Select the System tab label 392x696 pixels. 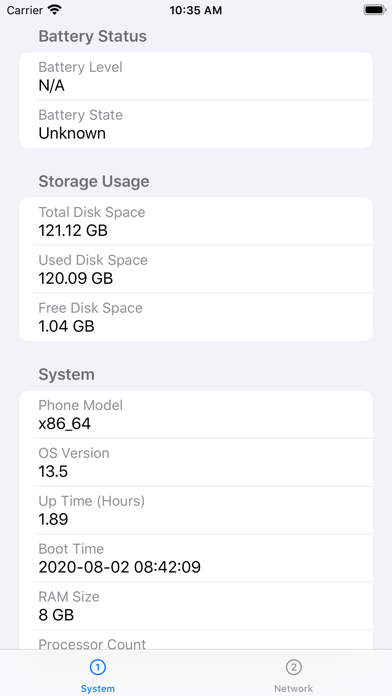tap(98, 688)
